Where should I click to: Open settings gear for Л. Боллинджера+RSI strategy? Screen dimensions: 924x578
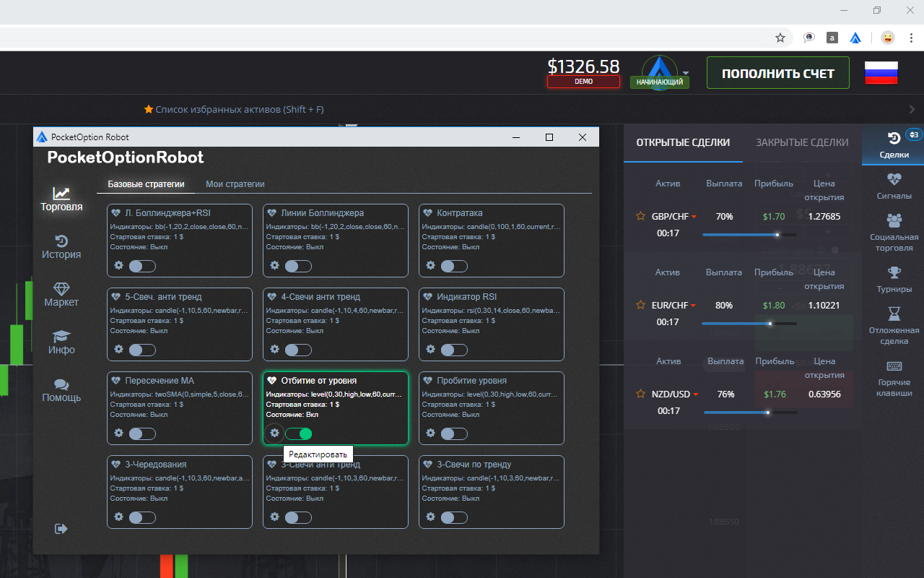coord(119,265)
